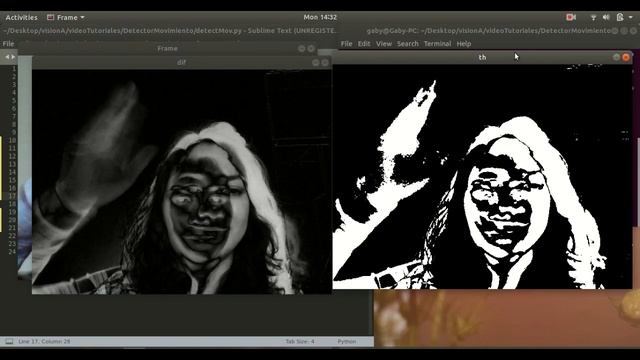The height and width of the screenshot is (360, 640).
Task: Open the network status icon
Action: (x=593, y=17)
